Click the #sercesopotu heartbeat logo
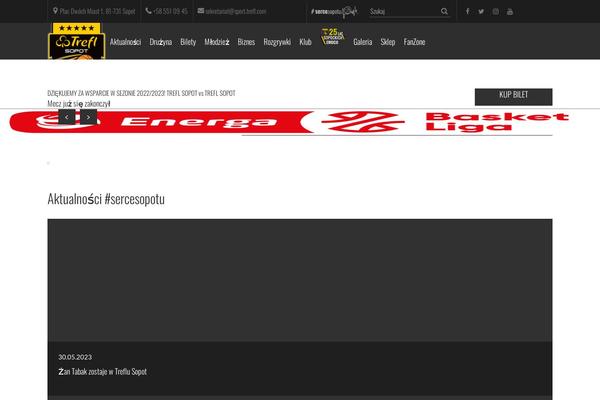The height and width of the screenshot is (400, 600). click(x=334, y=11)
